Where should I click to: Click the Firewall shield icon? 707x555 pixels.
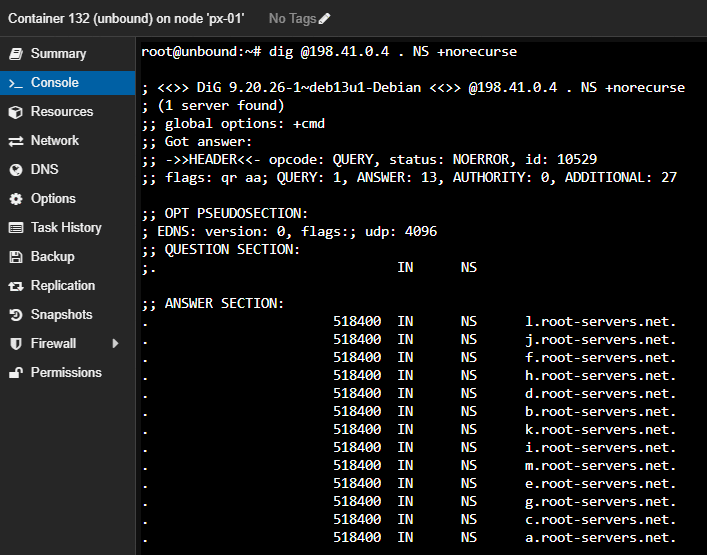tap(16, 344)
